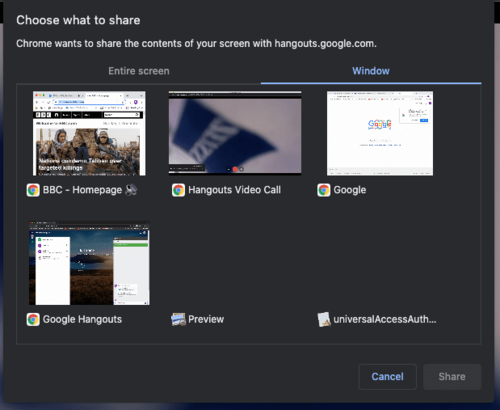The width and height of the screenshot is (500, 410).
Task: Click the Chrome icon beside Google Hangouts
Action: tap(33, 319)
